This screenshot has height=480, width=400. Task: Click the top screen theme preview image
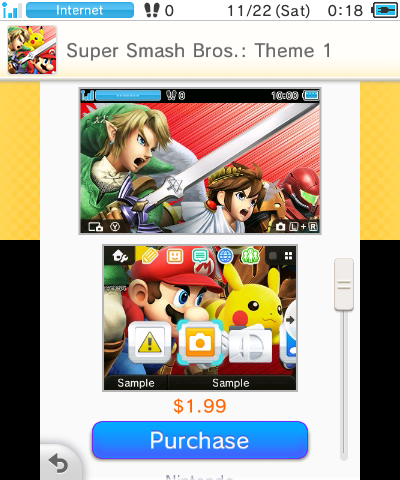tap(200, 161)
